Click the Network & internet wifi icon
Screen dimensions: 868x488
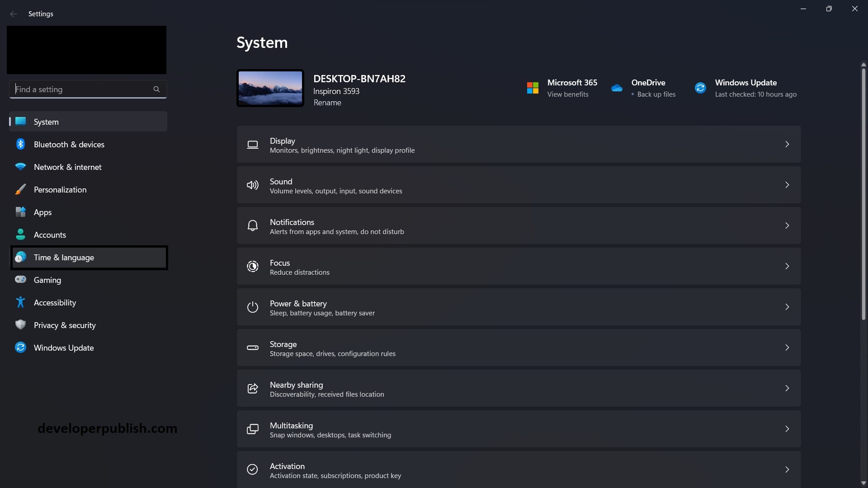20,167
